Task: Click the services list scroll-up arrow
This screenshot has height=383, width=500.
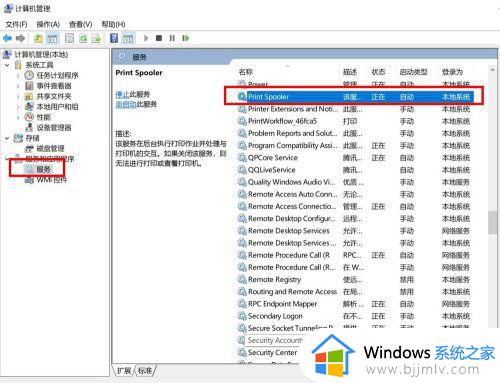Action: [492, 70]
